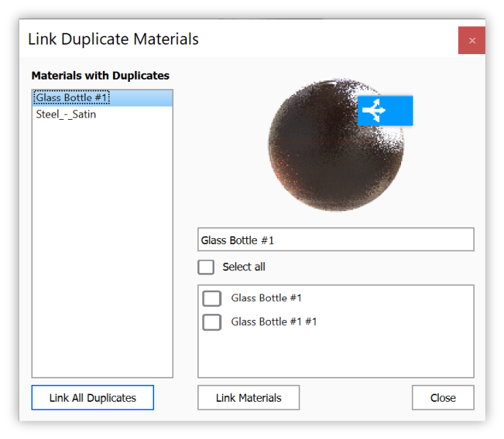Click the Close button
The image size is (504, 439).
pos(443,397)
